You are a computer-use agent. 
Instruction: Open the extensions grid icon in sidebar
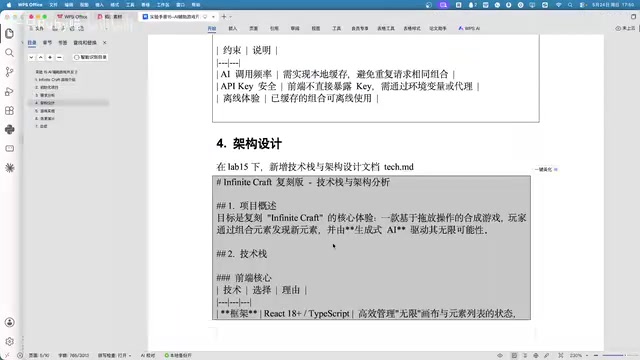(x=9, y=111)
